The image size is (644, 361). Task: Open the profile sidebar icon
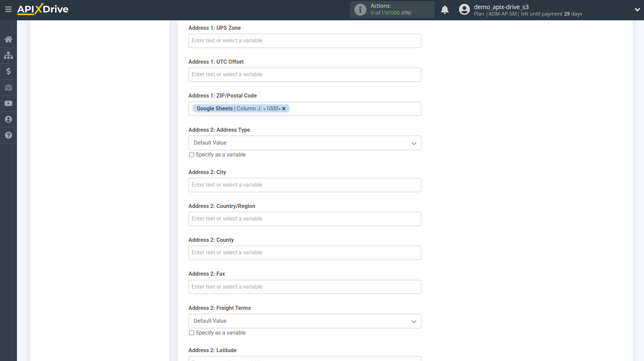click(8, 119)
